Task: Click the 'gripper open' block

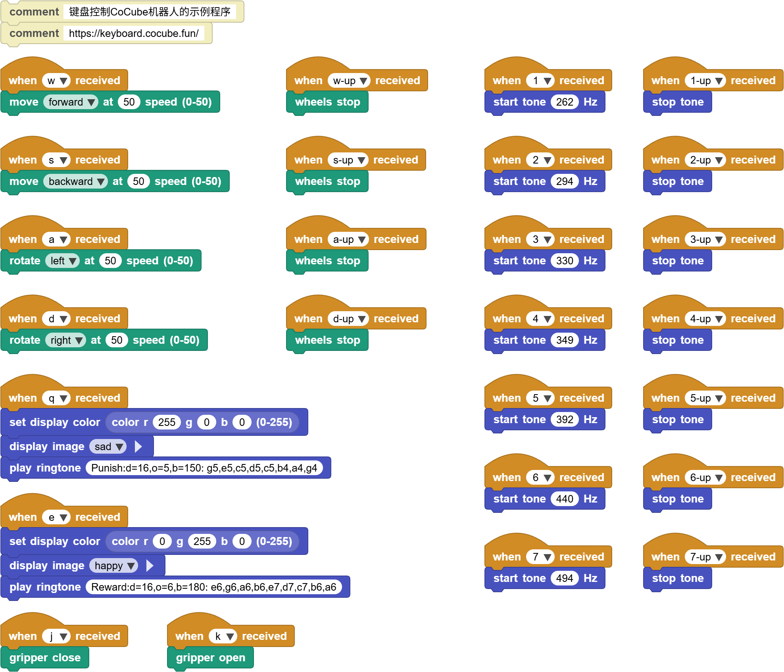Action: [211, 658]
